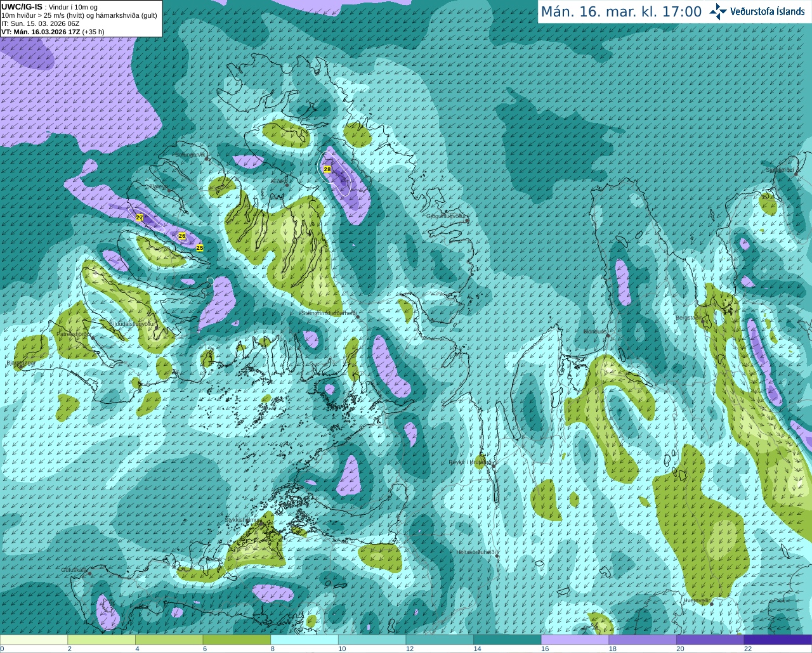The image size is (812, 653).
Task: Click the Steingrímsfjarðarheiði station label
Action: [x=328, y=313]
